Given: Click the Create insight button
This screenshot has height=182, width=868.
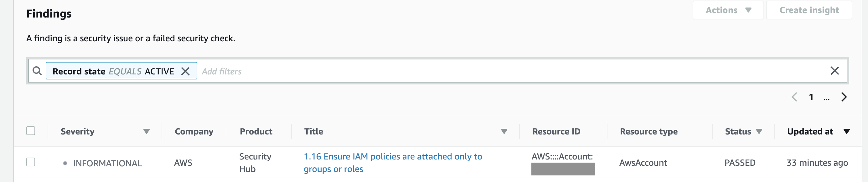Looking at the screenshot, I should pyautogui.click(x=809, y=10).
